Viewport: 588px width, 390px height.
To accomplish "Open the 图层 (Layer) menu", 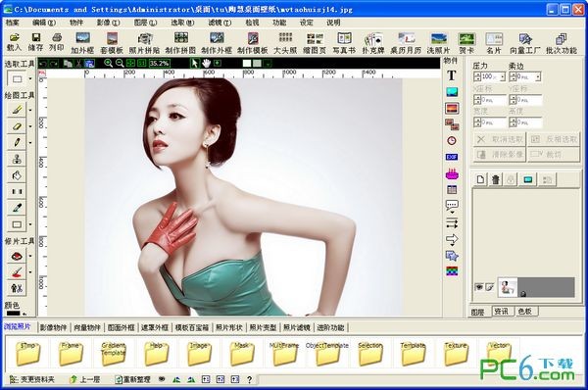I will pyautogui.click(x=145, y=23).
